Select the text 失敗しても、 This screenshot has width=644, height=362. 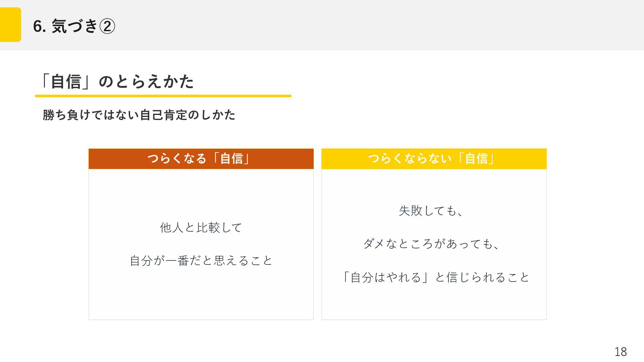431,211
